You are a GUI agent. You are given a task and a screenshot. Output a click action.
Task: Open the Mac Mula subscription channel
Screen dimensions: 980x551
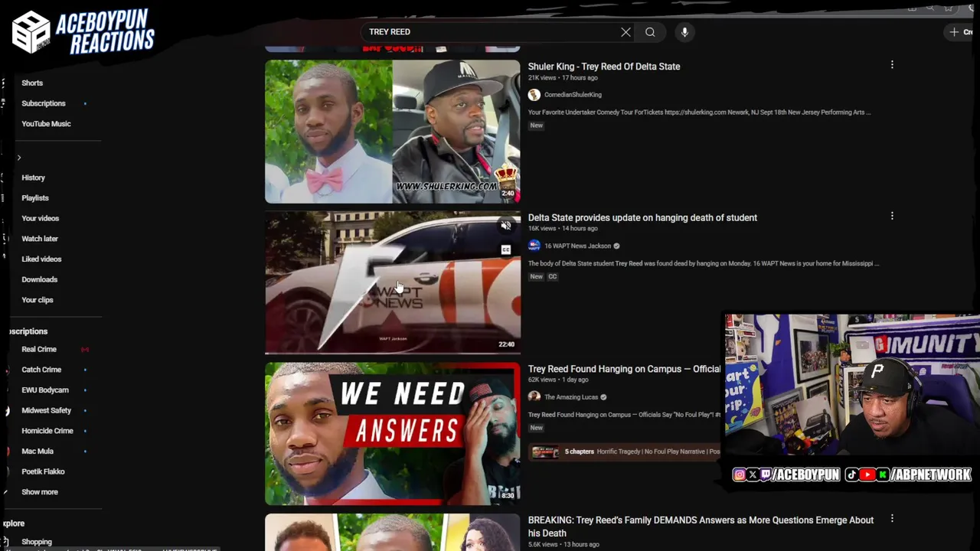click(38, 452)
